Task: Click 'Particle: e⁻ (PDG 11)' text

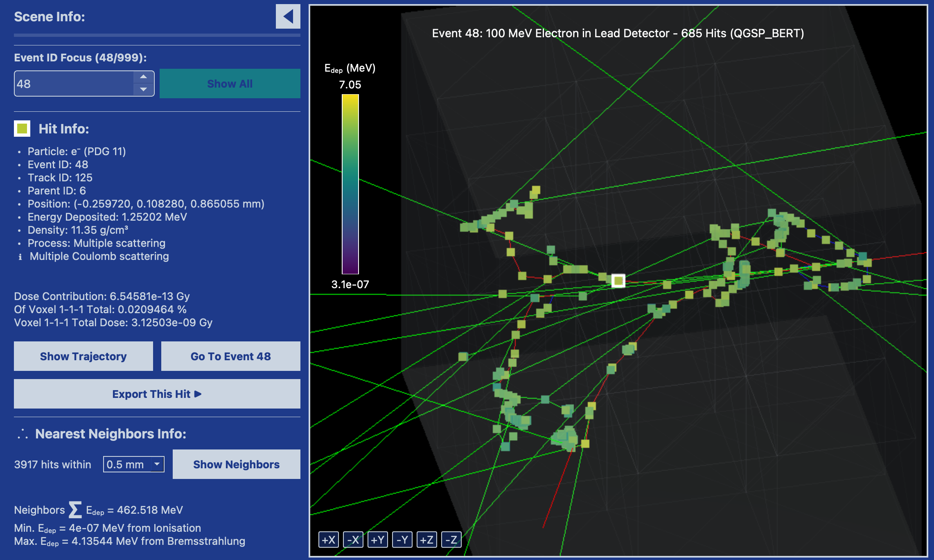Action: point(77,151)
